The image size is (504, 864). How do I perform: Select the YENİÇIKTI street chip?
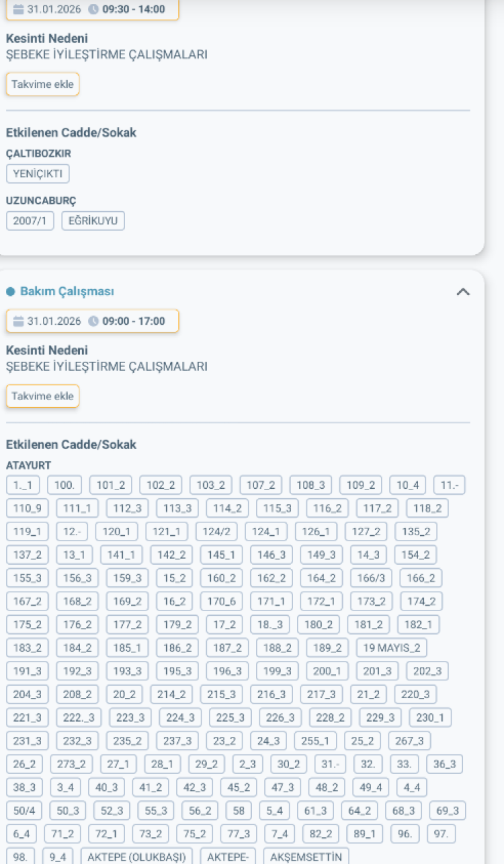(37, 173)
